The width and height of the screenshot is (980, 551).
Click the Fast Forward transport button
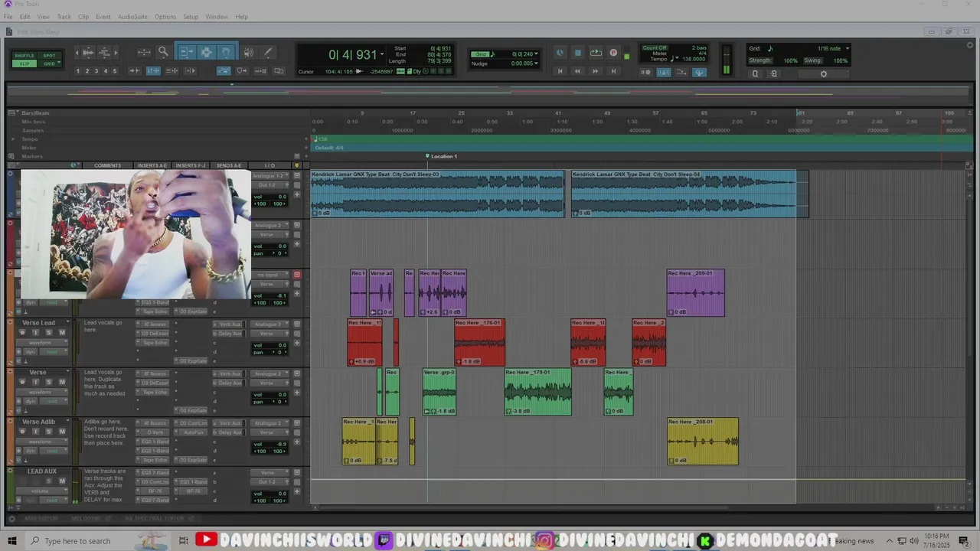point(595,71)
